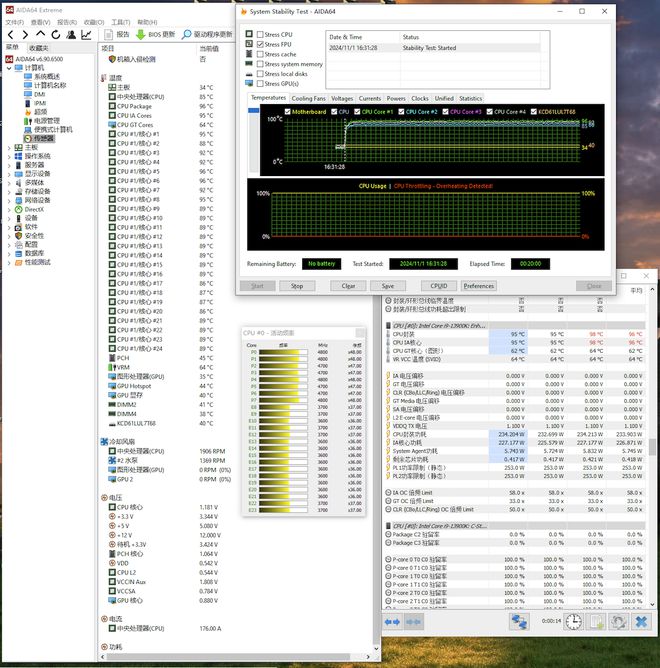The height and width of the screenshot is (668, 660).
Task: Collapse the 计算机 tree node
Action: [x=9, y=68]
